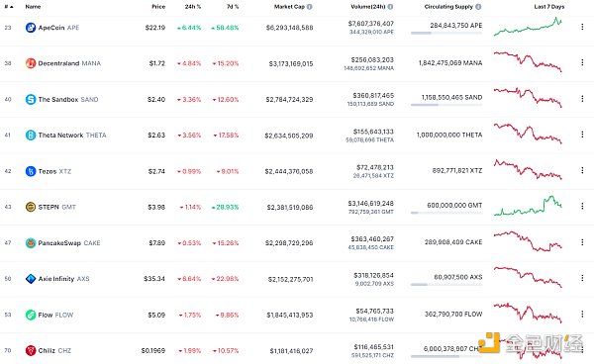Open the three-dot menu for Flow

582,315
